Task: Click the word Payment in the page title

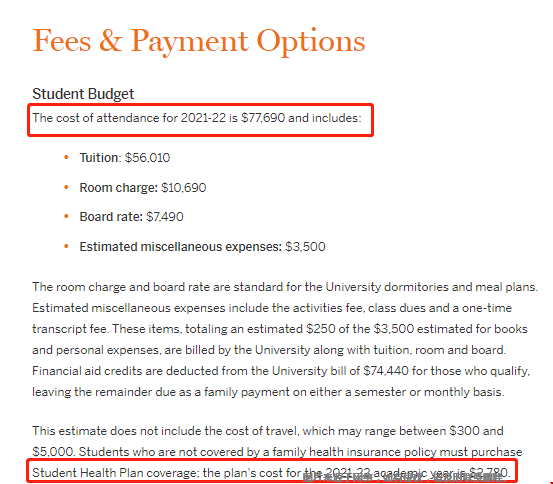Action: 190,43
